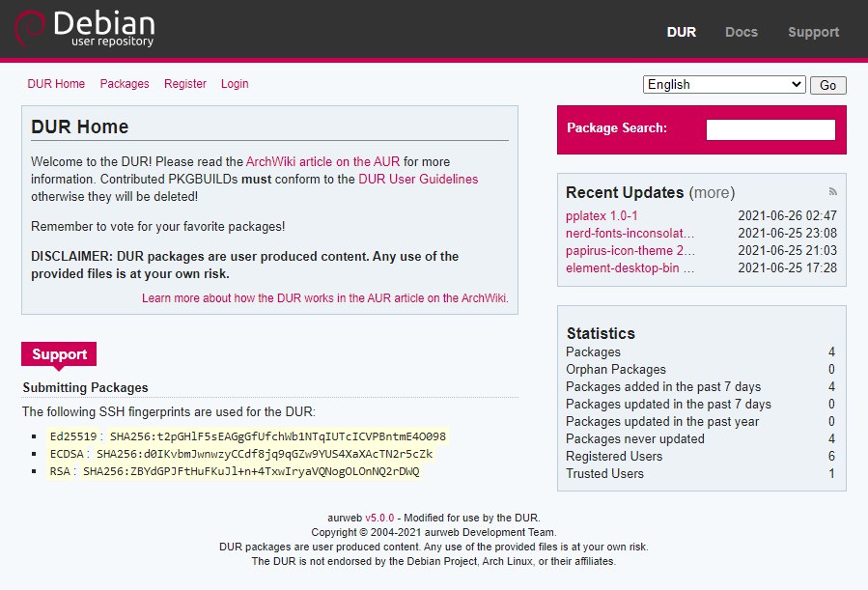
Task: Open the papirus-icon-theme package link
Action: pyautogui.click(x=630, y=251)
